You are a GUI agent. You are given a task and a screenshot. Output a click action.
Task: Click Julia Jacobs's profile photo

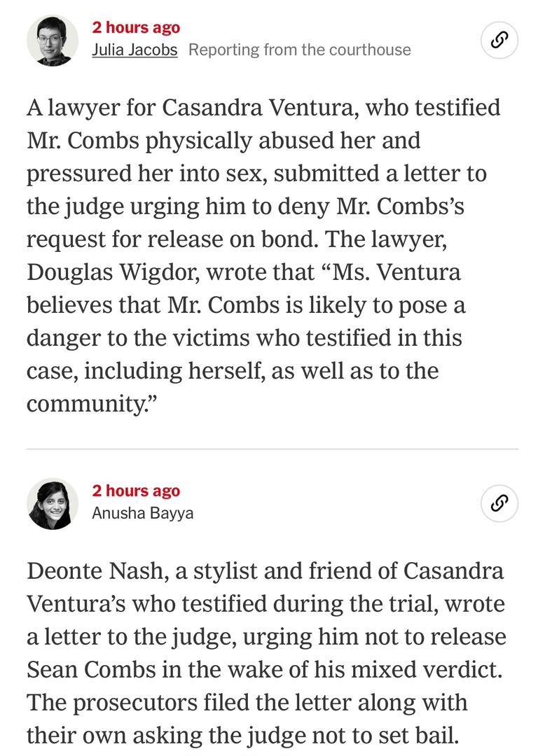click(x=52, y=41)
